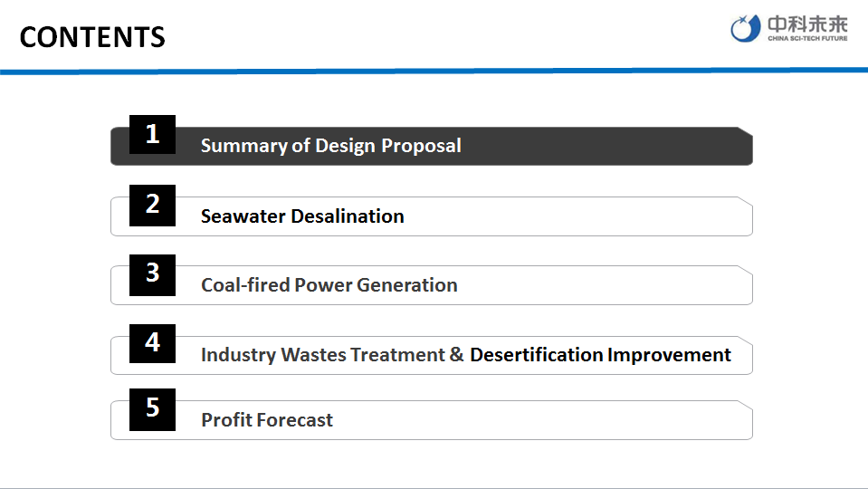Click the black number 5 box
The image size is (868, 489).
(x=152, y=408)
